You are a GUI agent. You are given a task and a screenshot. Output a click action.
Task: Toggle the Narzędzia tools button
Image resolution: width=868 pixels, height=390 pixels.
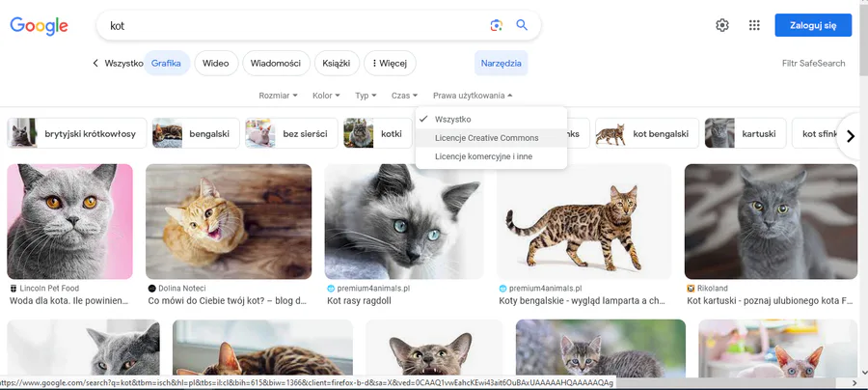(x=501, y=64)
